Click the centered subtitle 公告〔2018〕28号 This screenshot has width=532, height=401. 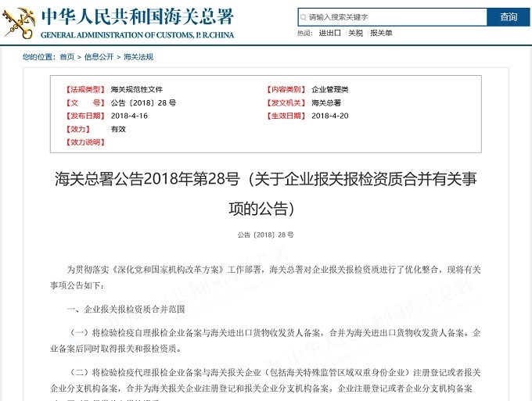pyautogui.click(x=265, y=235)
